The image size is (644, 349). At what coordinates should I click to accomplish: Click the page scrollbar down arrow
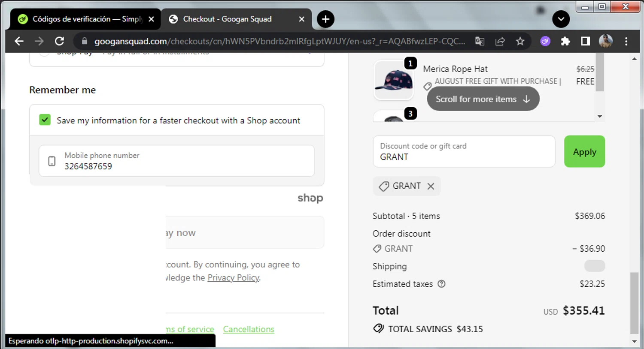pos(635,342)
